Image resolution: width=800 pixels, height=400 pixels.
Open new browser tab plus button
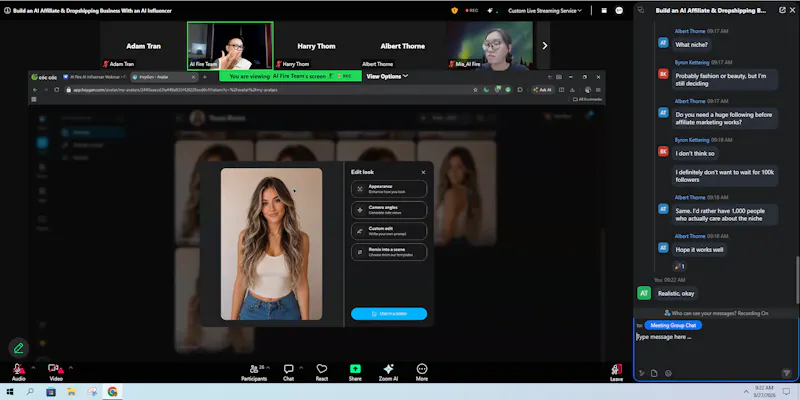click(x=205, y=77)
